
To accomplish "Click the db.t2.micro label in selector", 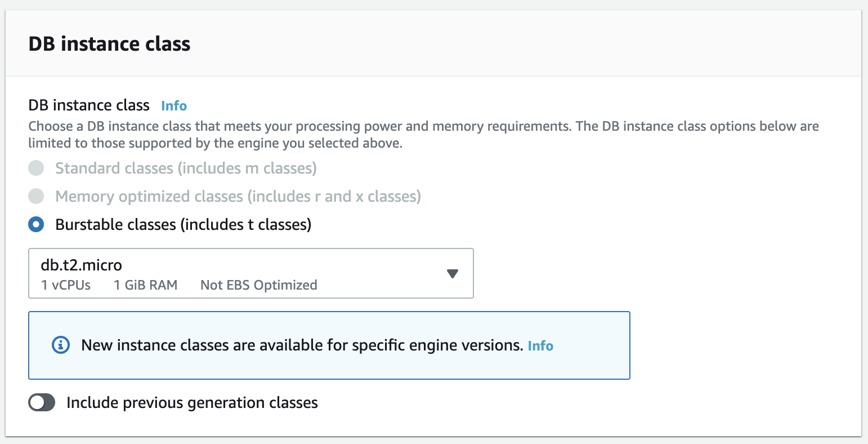I will point(80,264).
